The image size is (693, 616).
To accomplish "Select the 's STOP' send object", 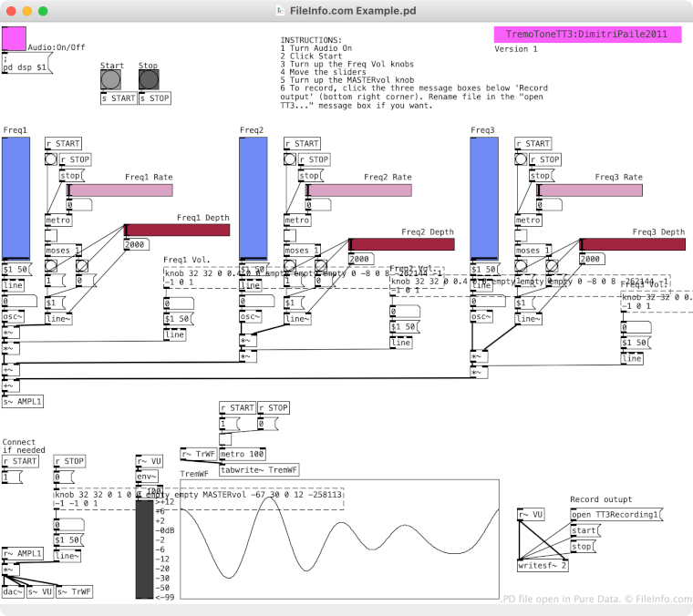I will (155, 98).
